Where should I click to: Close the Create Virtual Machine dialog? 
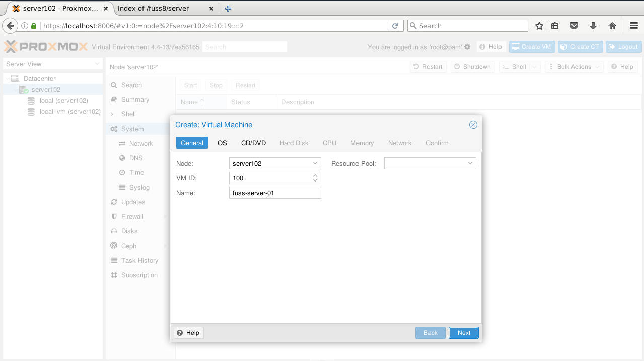tap(473, 125)
